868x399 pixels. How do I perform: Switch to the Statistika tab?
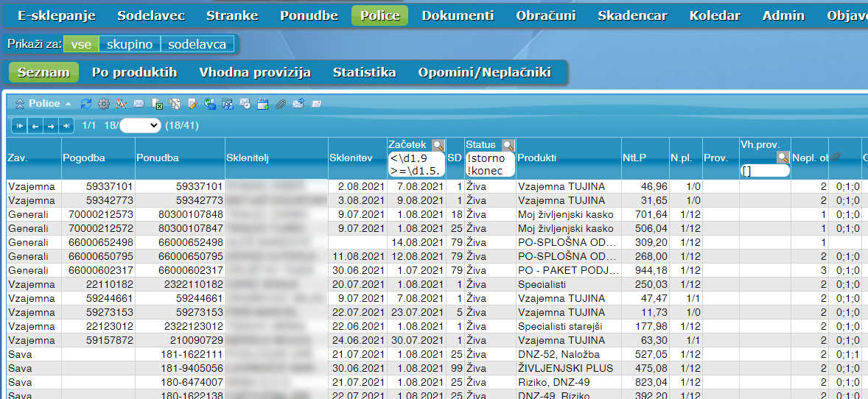364,72
